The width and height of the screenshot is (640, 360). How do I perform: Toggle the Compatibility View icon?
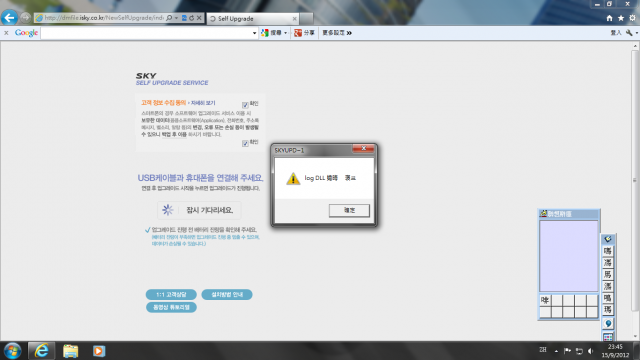pyautogui.click(x=184, y=18)
